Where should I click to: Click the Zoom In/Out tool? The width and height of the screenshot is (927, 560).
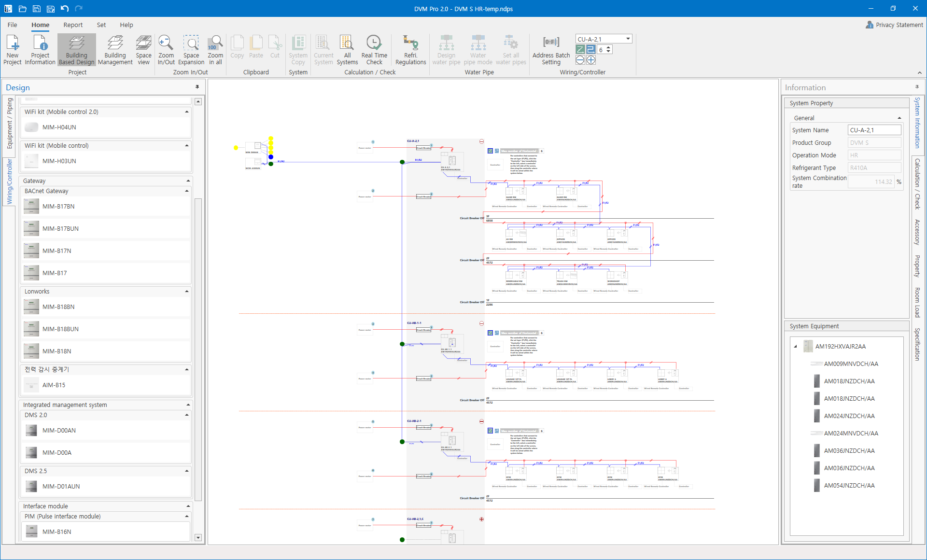(x=166, y=50)
